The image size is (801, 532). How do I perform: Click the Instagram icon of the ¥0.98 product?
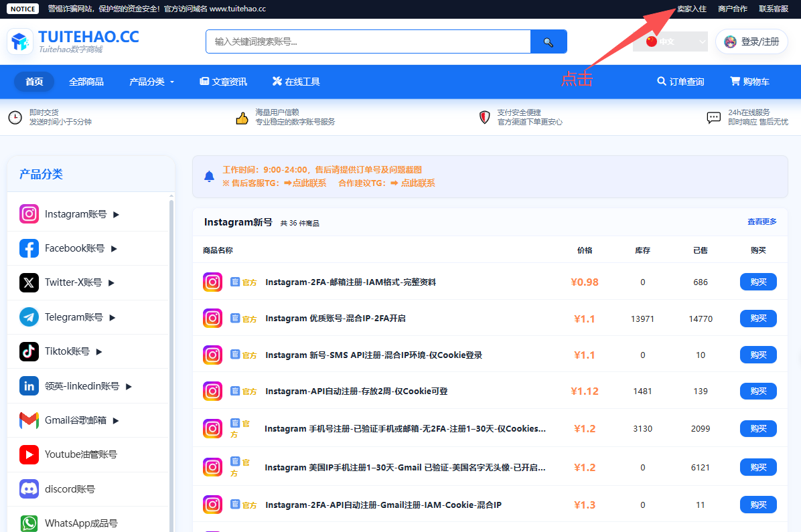[x=212, y=282]
